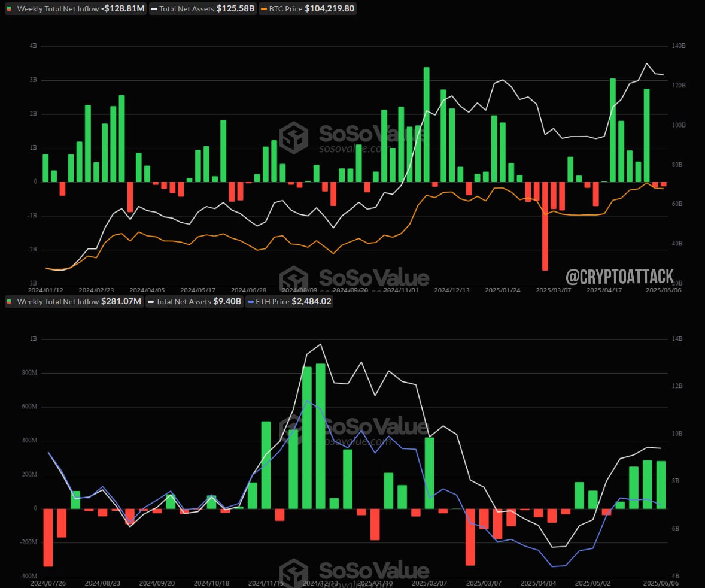This screenshot has height=588, width=705.
Task: Click the 40B net assets axis label
Action: (x=677, y=243)
